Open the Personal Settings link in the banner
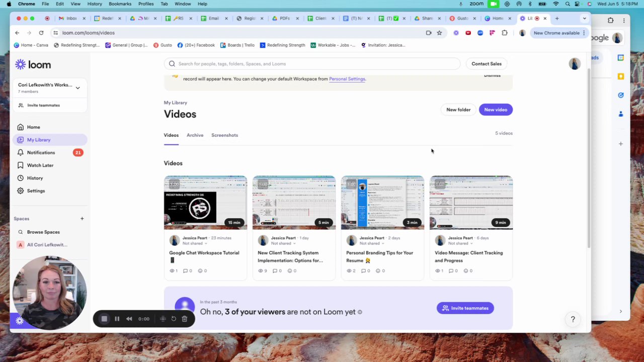Viewport: 644px width, 362px height. (x=347, y=79)
